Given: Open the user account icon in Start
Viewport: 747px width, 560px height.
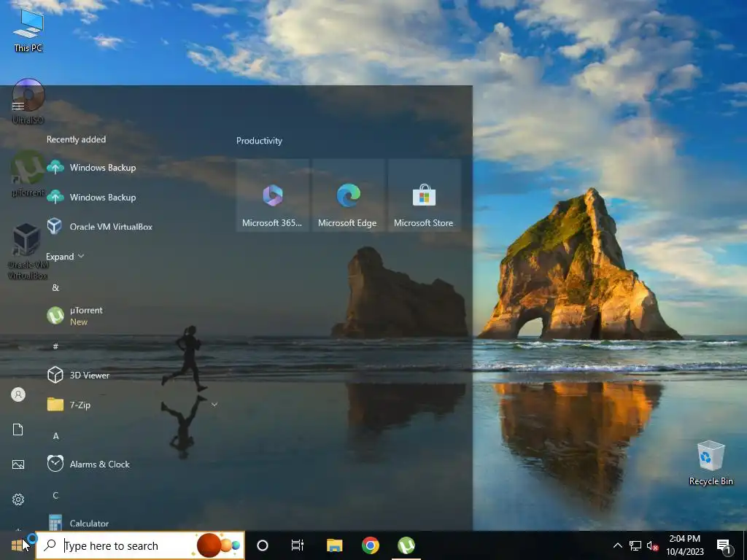Looking at the screenshot, I should click(x=18, y=394).
